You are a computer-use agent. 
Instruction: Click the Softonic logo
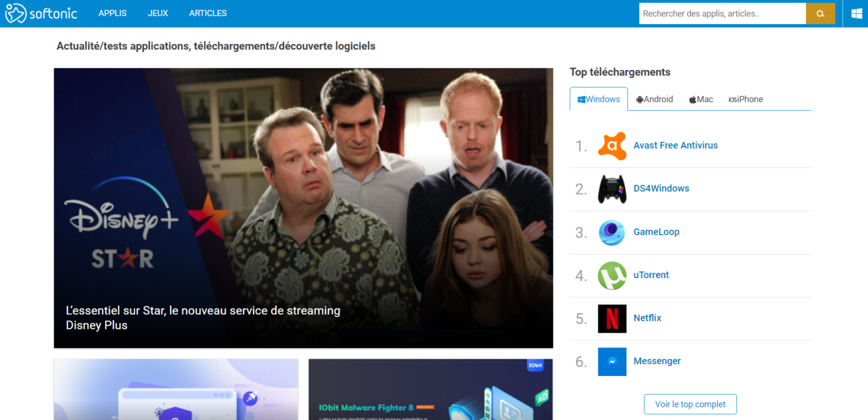point(42,13)
